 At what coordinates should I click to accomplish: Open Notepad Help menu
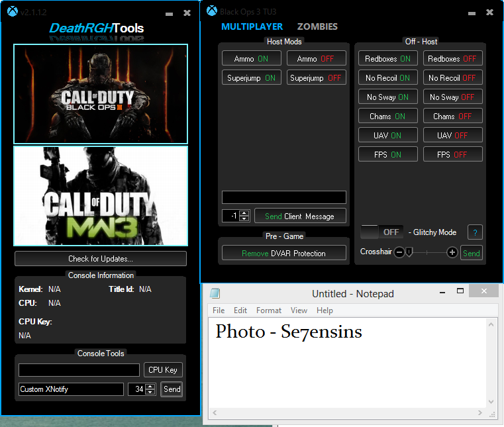(x=325, y=310)
